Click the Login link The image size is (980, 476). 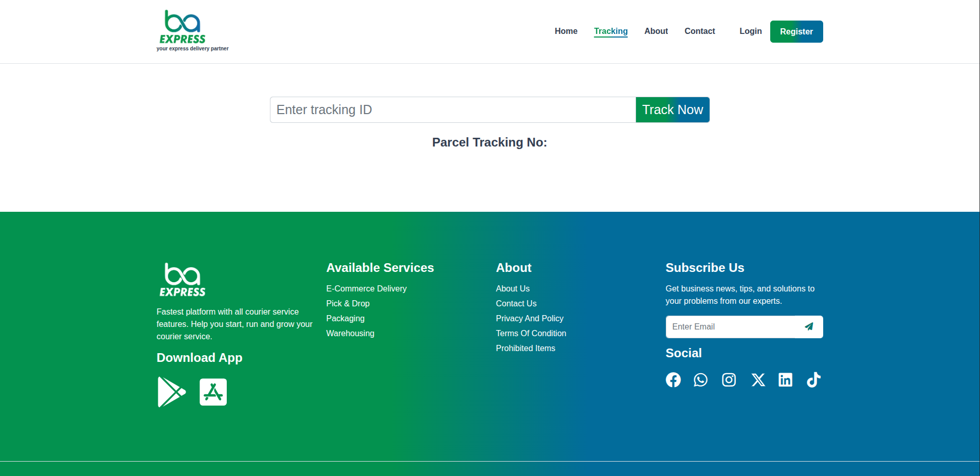(x=751, y=31)
